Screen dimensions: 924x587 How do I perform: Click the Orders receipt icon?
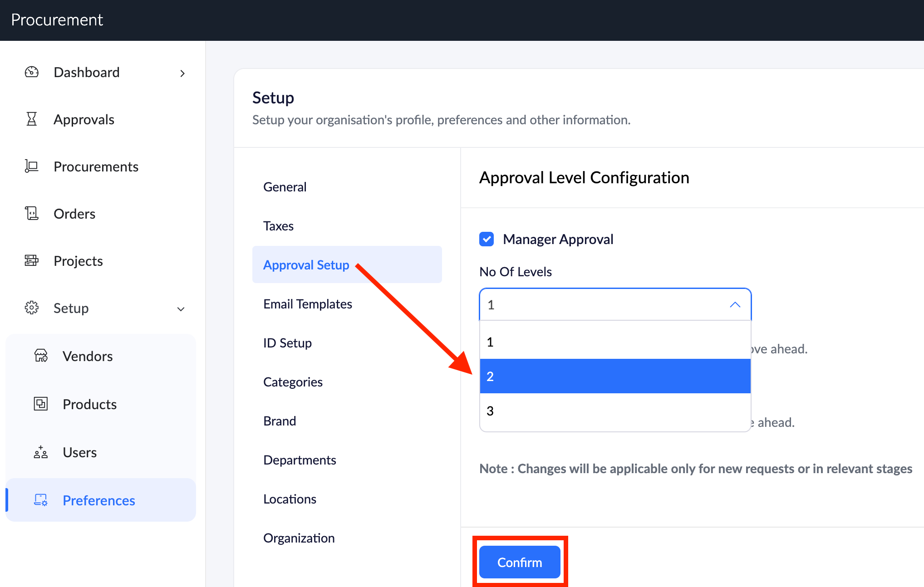coord(32,214)
